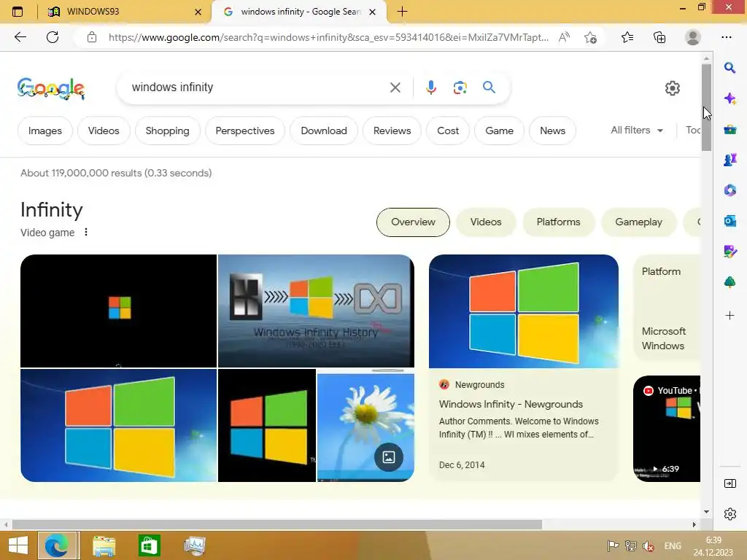This screenshot has width=747, height=560.
Task: Play the YouTube 6:39 video
Action: pyautogui.click(x=667, y=428)
